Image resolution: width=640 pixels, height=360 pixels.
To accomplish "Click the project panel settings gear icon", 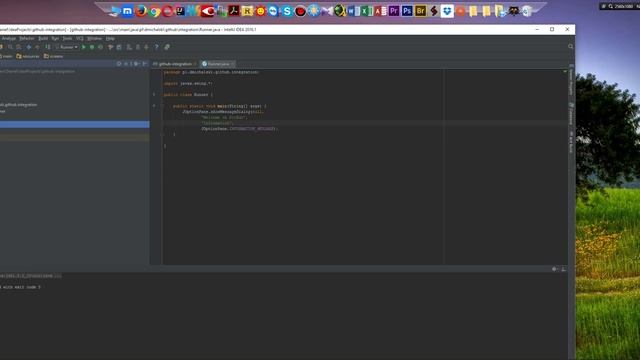I will pyautogui.click(x=136, y=64).
